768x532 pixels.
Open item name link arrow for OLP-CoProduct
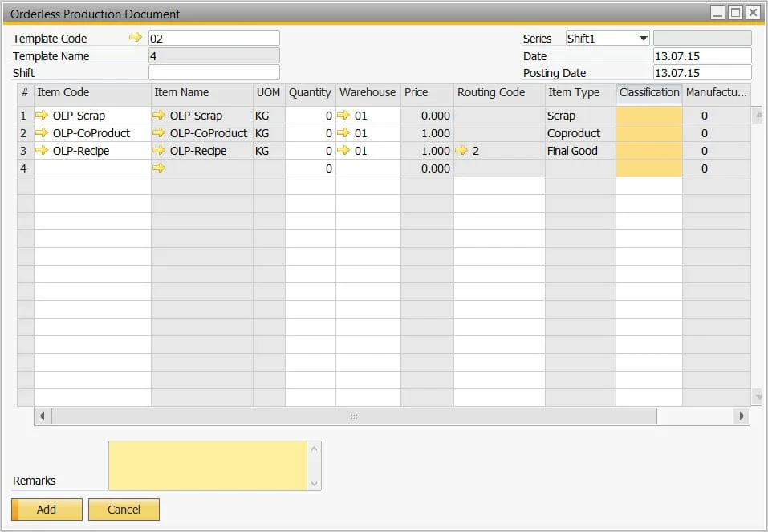tap(159, 132)
